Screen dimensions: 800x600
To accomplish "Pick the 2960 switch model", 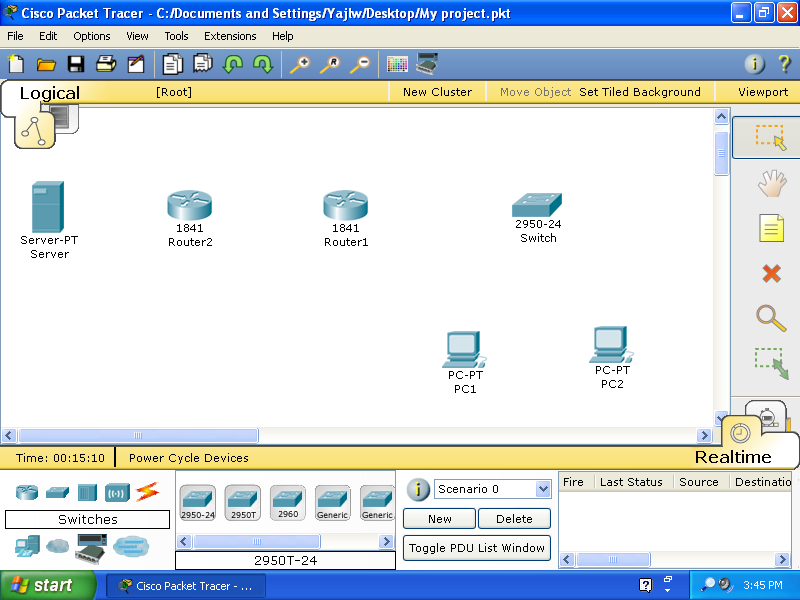I will pos(288,503).
